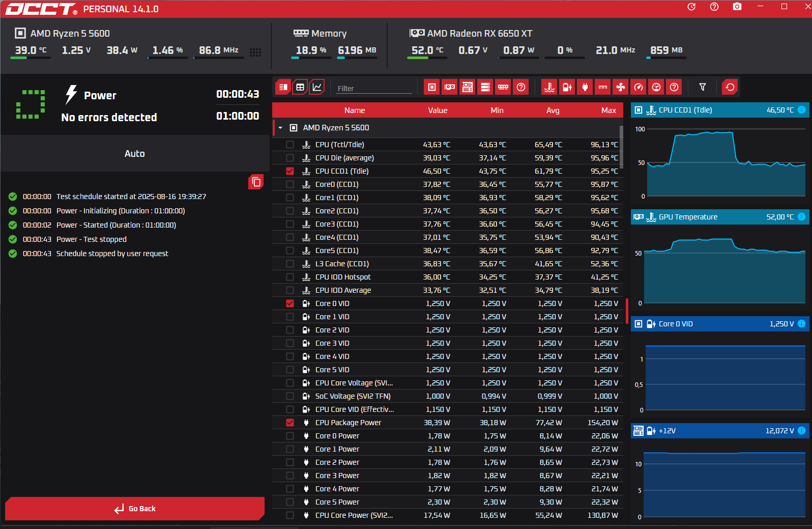Click the CPU Package Power max value 154,20 W
Screen dimensions: 812x529
click(x=603, y=423)
